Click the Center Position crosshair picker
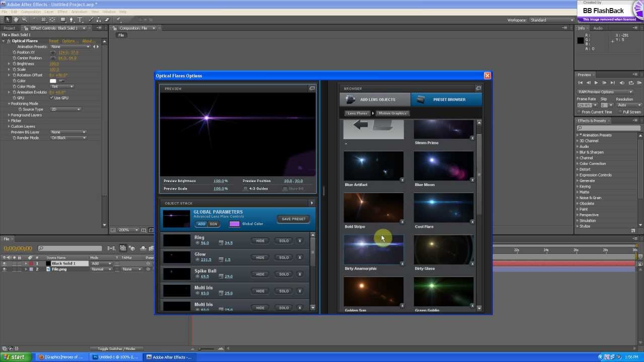644x362 pixels. point(53,58)
